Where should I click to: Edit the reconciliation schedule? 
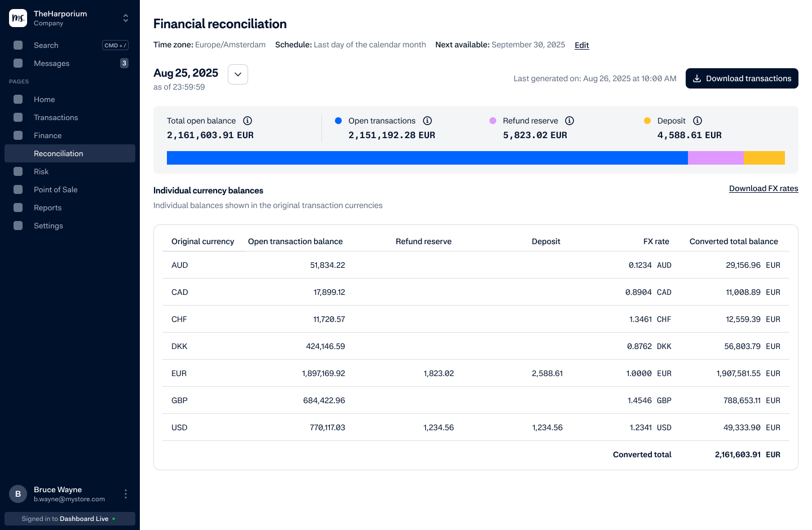click(x=582, y=45)
